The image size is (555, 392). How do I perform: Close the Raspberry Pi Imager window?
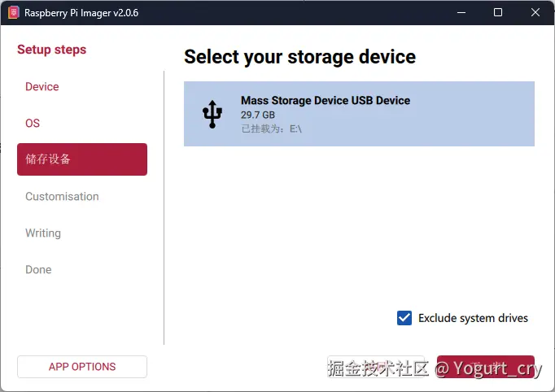[x=535, y=13]
